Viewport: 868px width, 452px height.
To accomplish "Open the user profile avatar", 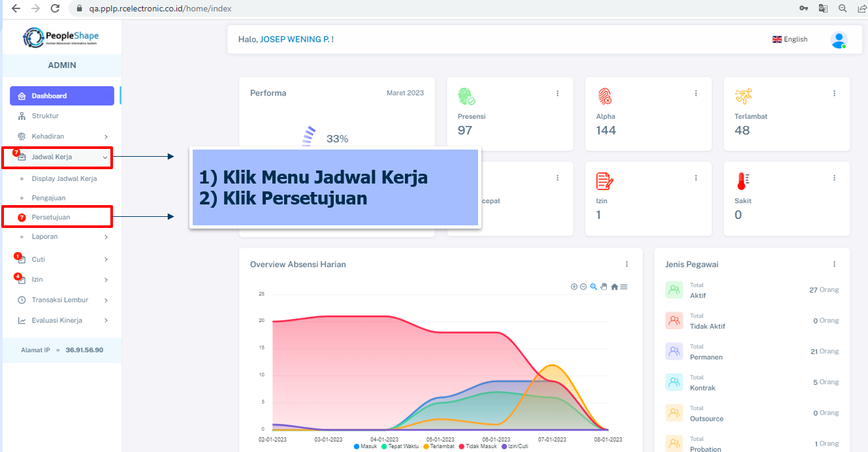I will (839, 40).
